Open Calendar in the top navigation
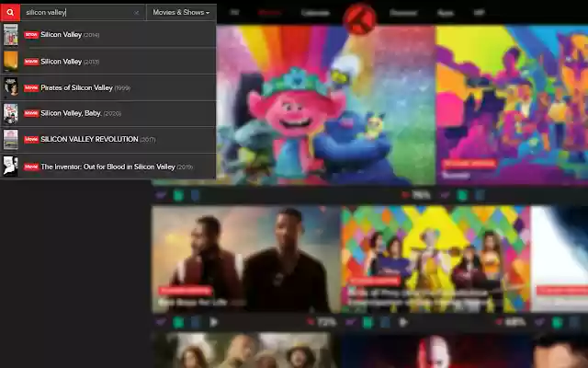The height and width of the screenshot is (368, 588). click(x=315, y=13)
